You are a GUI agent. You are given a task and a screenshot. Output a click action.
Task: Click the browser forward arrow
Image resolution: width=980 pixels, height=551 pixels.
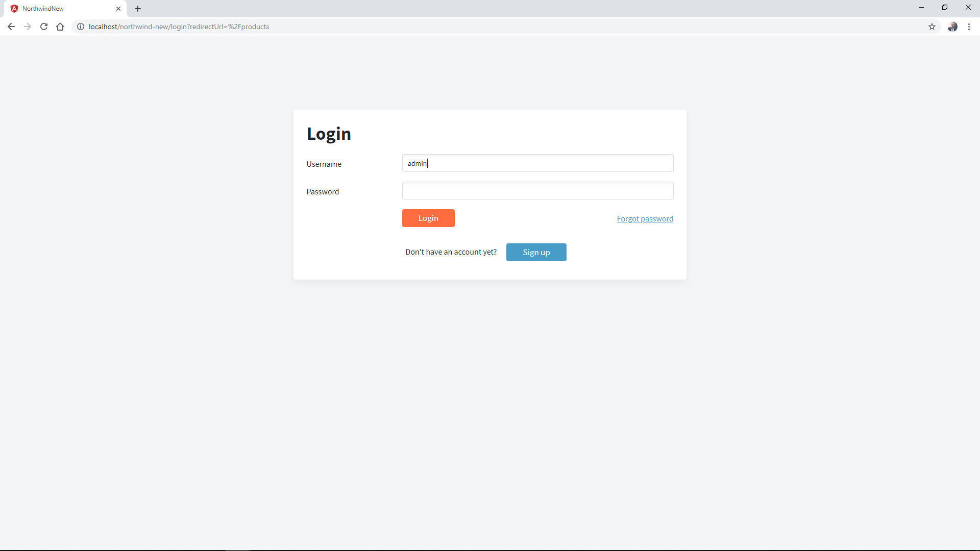coord(28,27)
